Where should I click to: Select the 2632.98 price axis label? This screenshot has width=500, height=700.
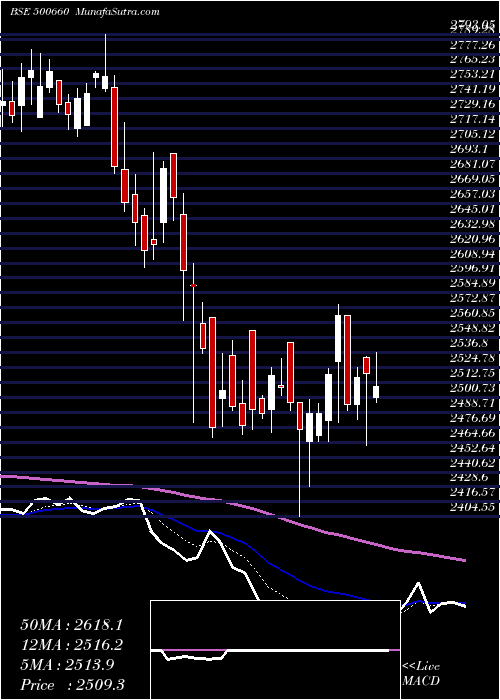tap(473, 224)
